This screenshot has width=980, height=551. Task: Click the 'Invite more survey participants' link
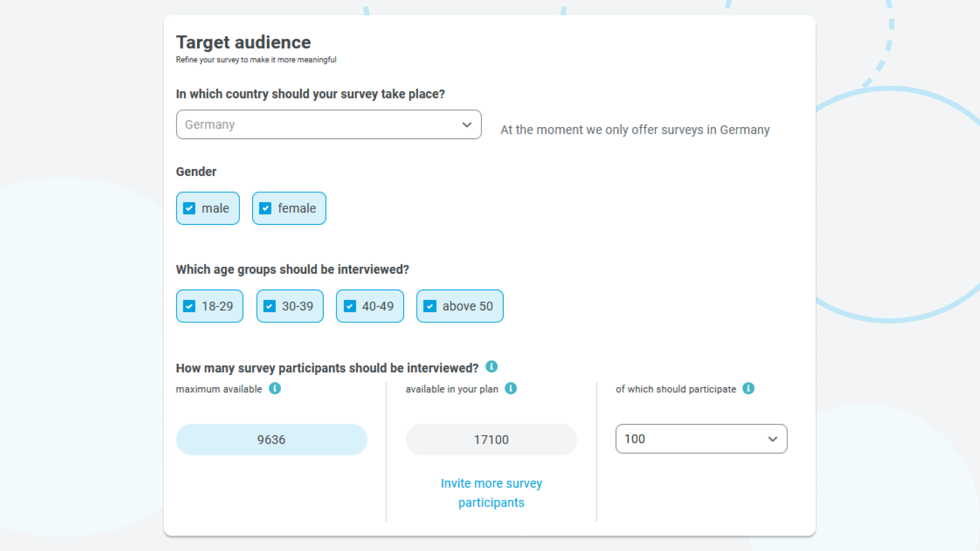click(x=491, y=492)
